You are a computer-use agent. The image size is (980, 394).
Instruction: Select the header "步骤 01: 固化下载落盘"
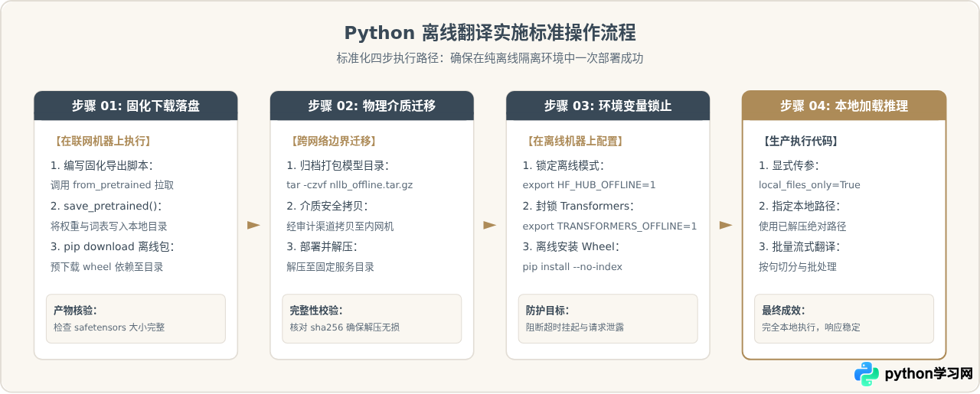[x=136, y=106]
